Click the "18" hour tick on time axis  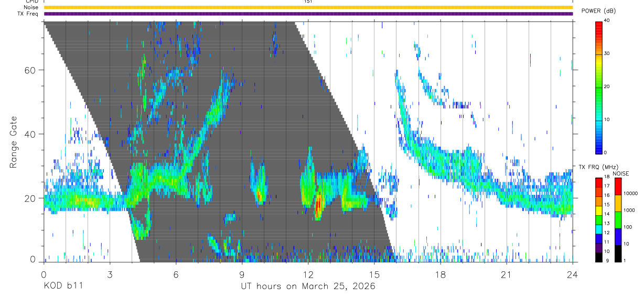click(441, 274)
